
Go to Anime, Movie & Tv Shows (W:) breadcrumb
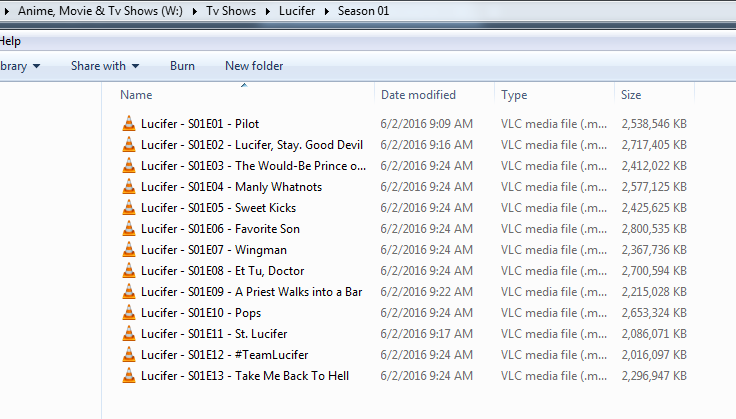click(100, 11)
